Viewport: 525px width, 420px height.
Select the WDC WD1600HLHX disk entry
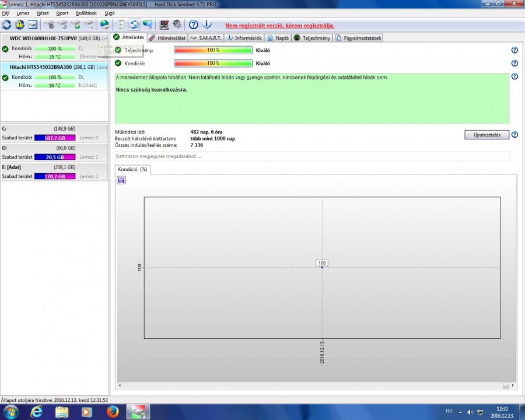coord(54,48)
